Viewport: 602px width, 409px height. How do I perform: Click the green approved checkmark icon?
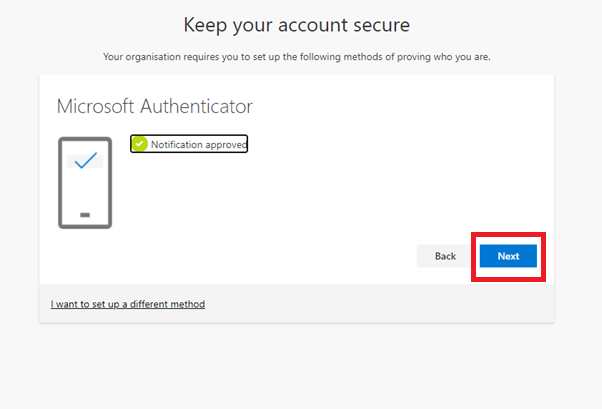pyautogui.click(x=139, y=144)
